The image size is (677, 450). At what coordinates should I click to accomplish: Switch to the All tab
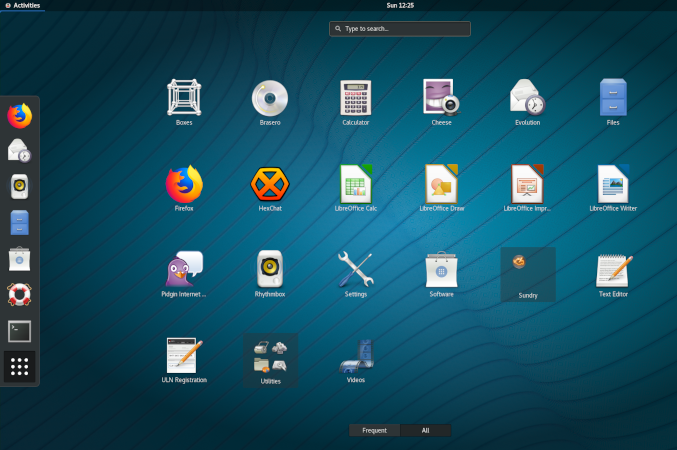point(425,430)
